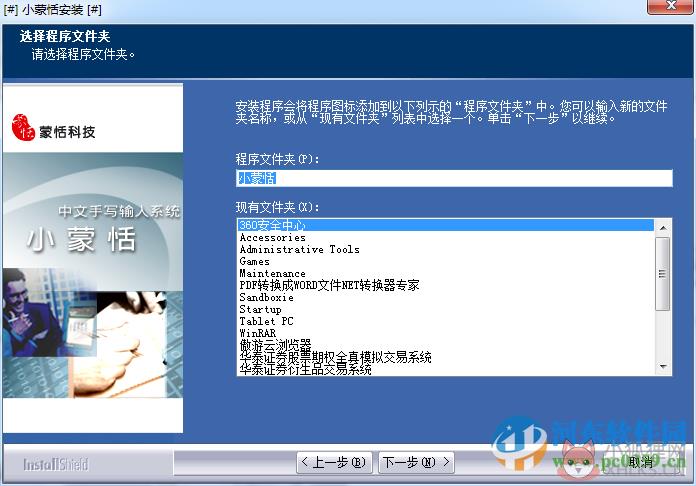The width and height of the screenshot is (696, 486).
Task: Click folder list scroll up arrow
Action: pos(663,228)
